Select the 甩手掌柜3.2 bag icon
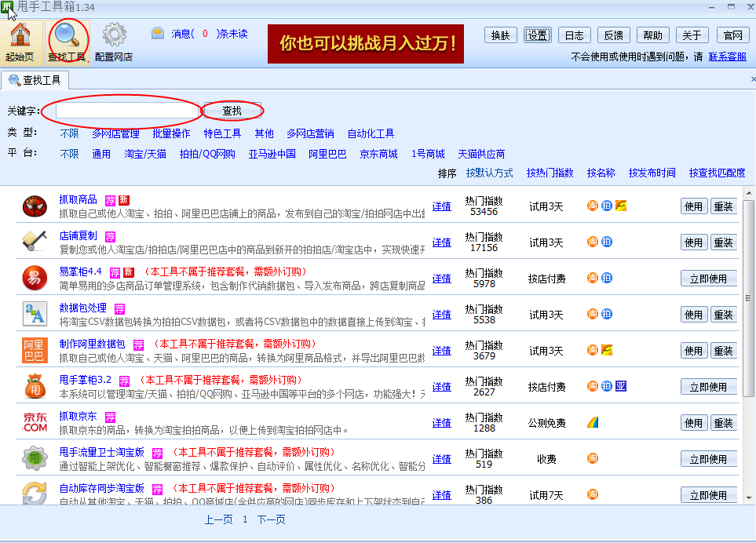 (x=35, y=386)
